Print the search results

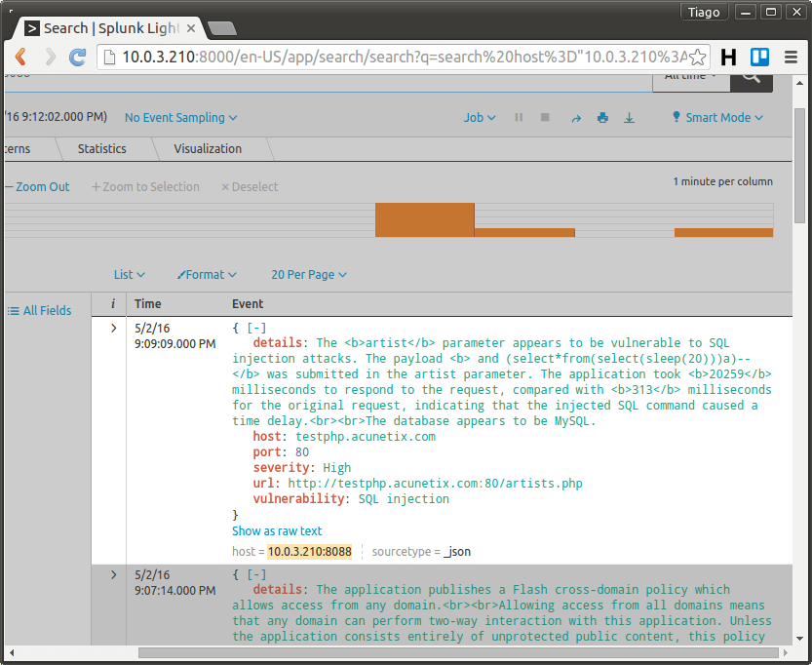[x=602, y=118]
